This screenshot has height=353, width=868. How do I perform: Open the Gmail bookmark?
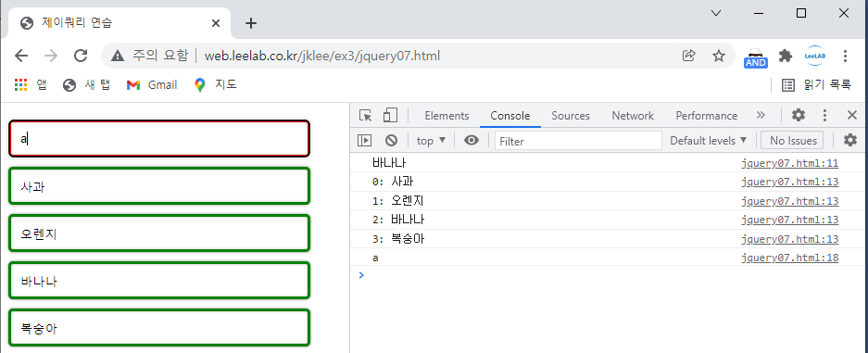[x=152, y=84]
